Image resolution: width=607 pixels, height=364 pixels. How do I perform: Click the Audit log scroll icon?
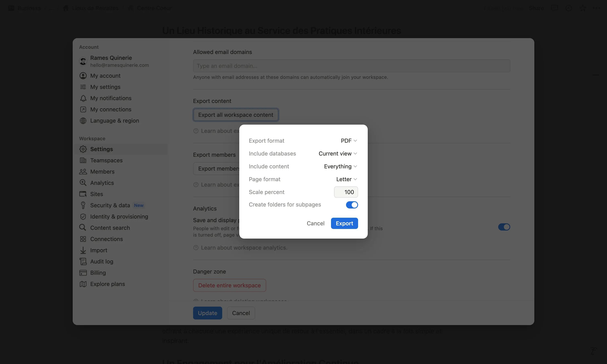83,261
